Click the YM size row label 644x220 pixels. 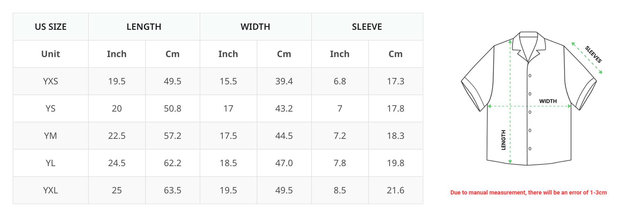click(x=51, y=136)
